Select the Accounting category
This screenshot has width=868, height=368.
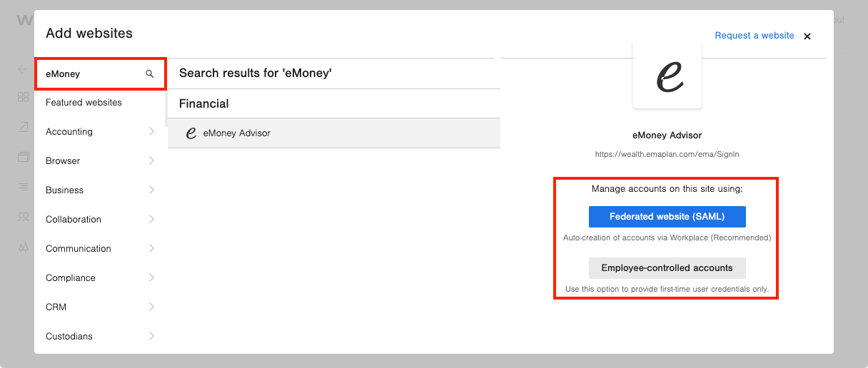point(69,132)
